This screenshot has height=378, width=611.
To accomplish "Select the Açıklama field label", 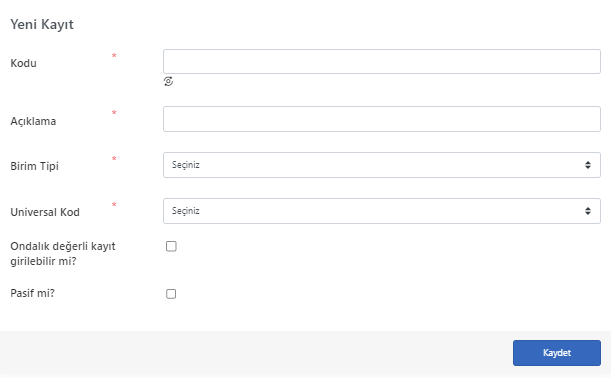I will (33, 121).
